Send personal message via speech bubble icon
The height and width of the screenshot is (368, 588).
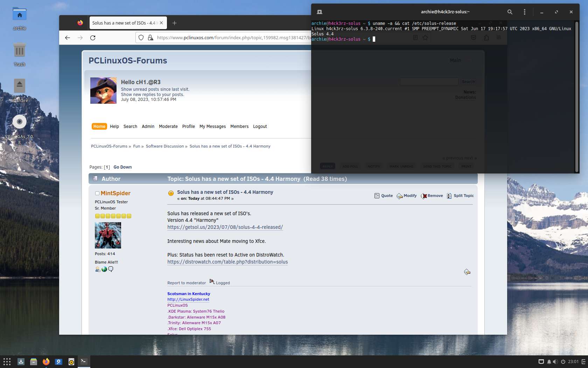click(x=111, y=269)
